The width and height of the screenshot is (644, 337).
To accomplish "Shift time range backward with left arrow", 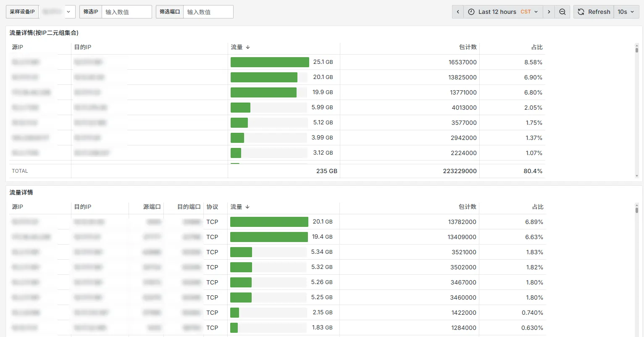I will click(x=458, y=12).
